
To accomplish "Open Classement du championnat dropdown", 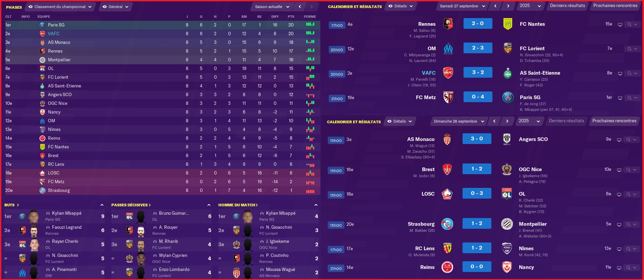I will [60, 7].
